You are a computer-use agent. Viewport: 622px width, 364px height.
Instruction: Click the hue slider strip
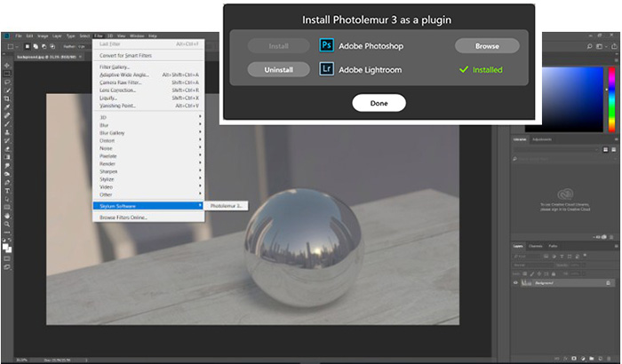[x=611, y=99]
